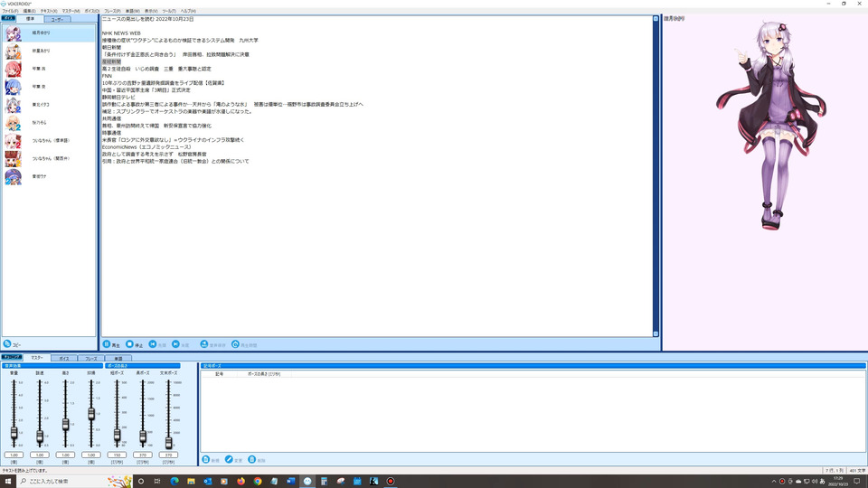
Task: Open the フレーズ menu
Action: tap(112, 11)
